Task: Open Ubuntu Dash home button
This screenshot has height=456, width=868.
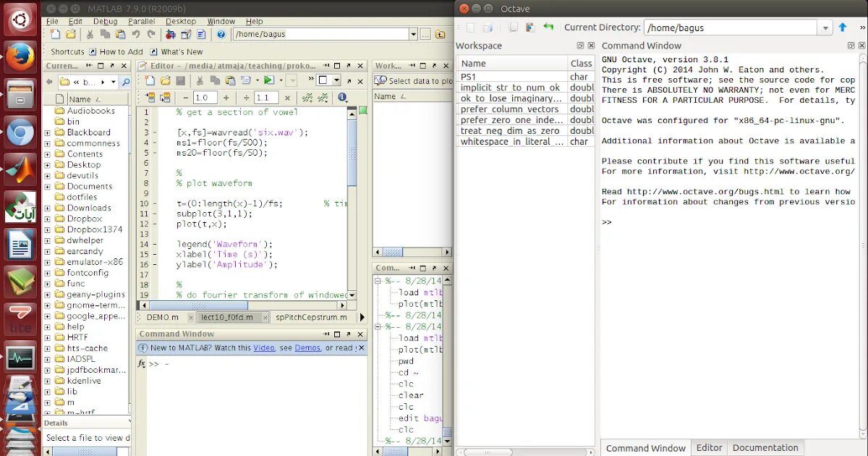Action: pyautogui.click(x=20, y=20)
